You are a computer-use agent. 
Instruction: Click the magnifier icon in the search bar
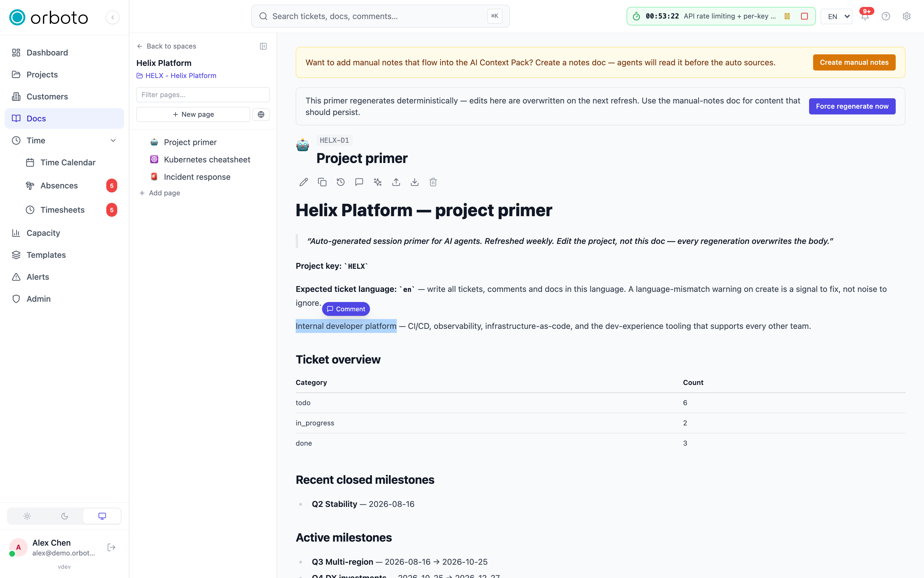[x=263, y=16]
